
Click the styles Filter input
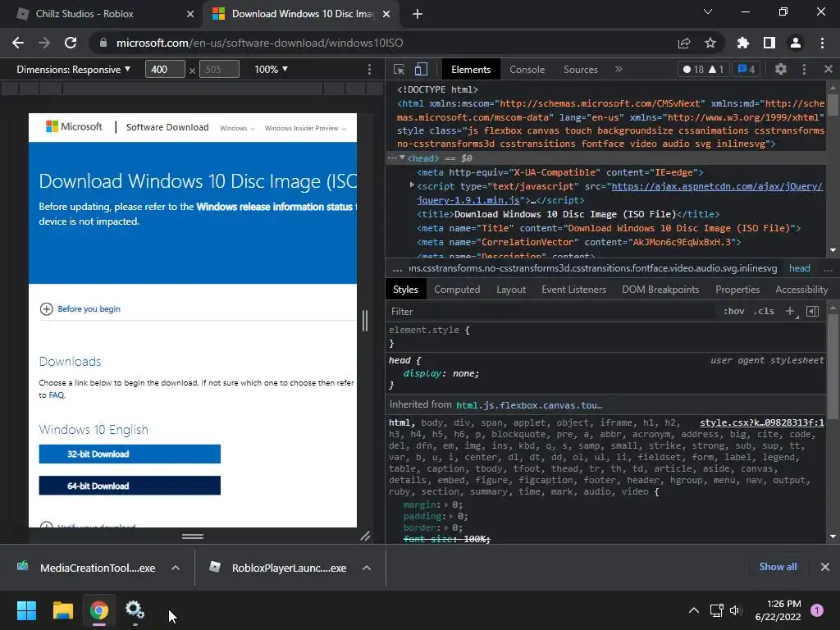(x=552, y=311)
